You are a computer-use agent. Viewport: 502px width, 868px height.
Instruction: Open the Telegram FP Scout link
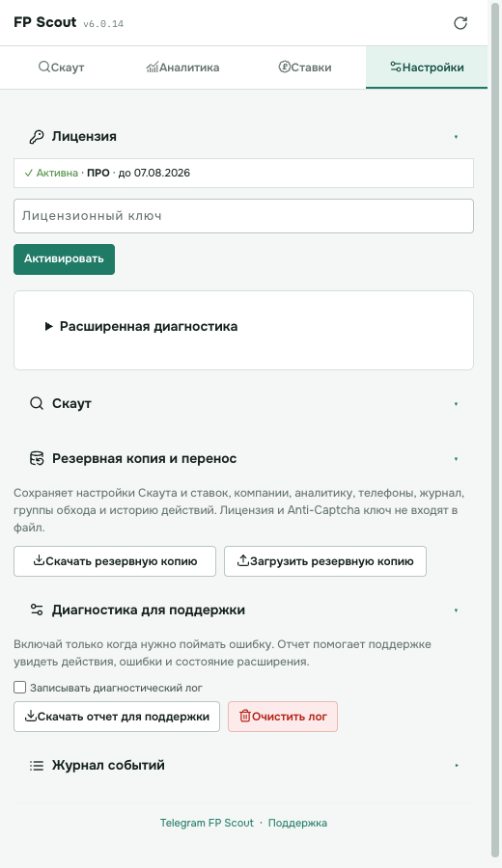[x=207, y=824]
